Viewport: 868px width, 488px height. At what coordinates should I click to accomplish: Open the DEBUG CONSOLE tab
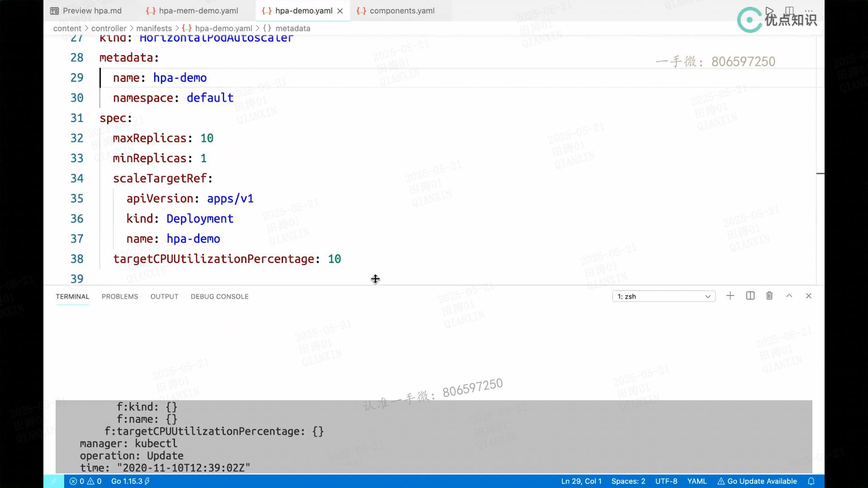(x=219, y=296)
